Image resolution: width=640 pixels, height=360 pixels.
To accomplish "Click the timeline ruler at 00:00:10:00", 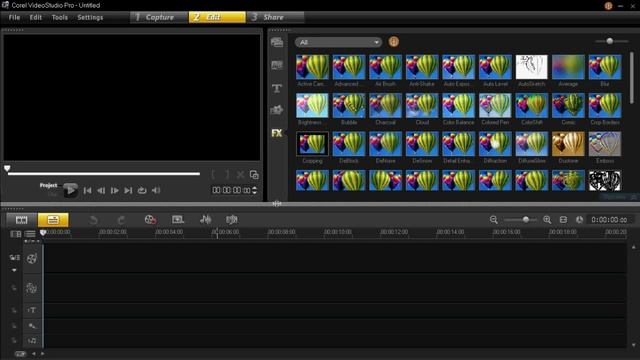I will point(338,232).
